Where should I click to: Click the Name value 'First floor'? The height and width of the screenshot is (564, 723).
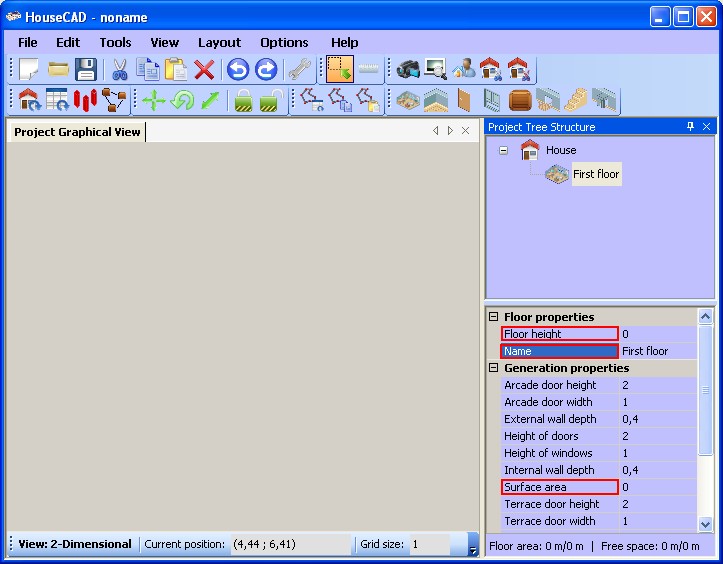(x=658, y=351)
